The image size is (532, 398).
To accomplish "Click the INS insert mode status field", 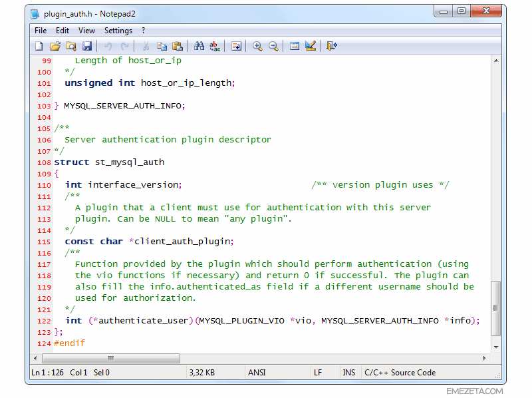I will (x=350, y=373).
